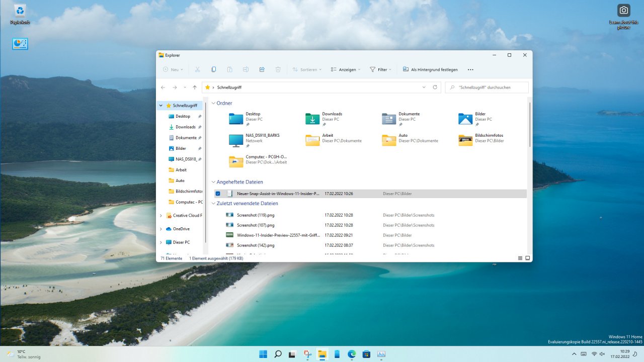Select Arbeit in the navigation pane
The height and width of the screenshot is (362, 644).
181,170
